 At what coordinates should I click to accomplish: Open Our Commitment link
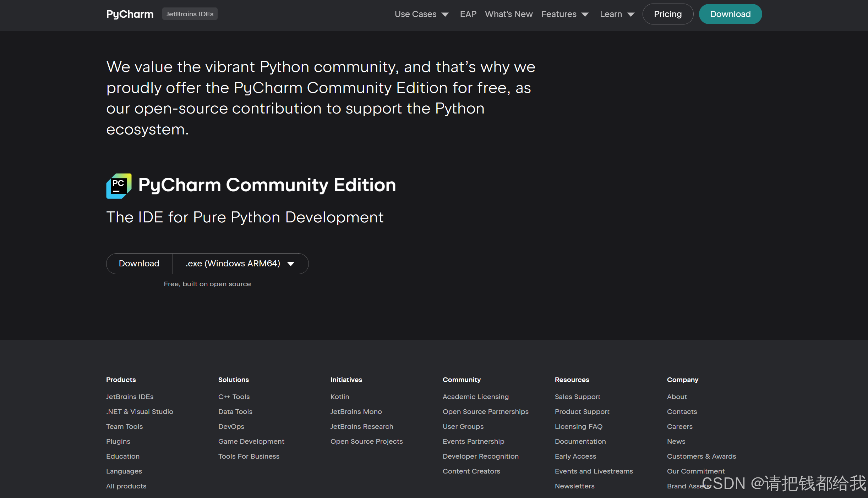point(695,471)
